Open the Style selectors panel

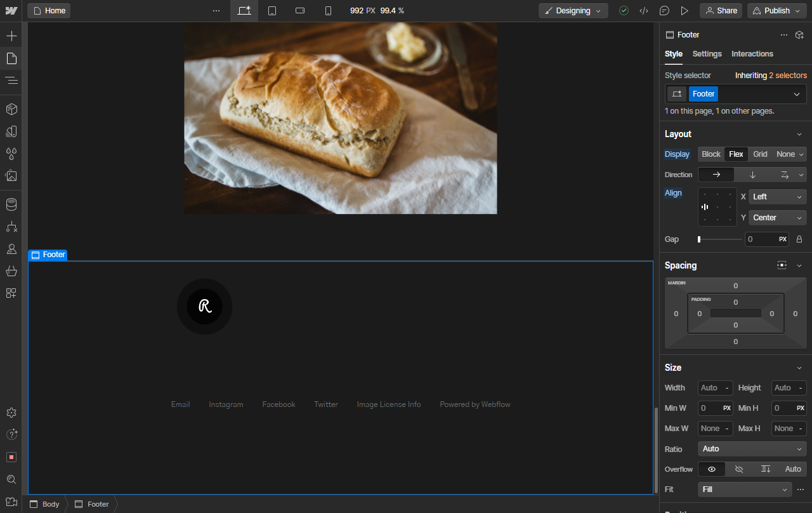point(11,131)
